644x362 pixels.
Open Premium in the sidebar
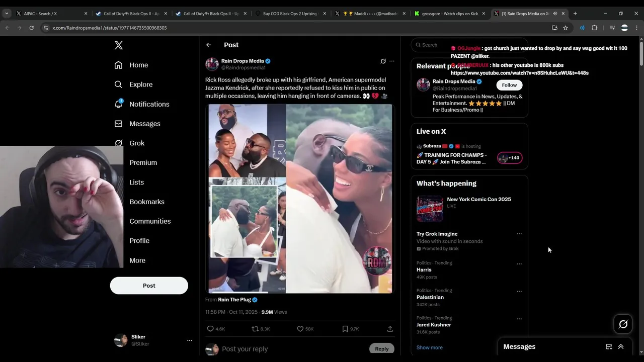tap(143, 162)
